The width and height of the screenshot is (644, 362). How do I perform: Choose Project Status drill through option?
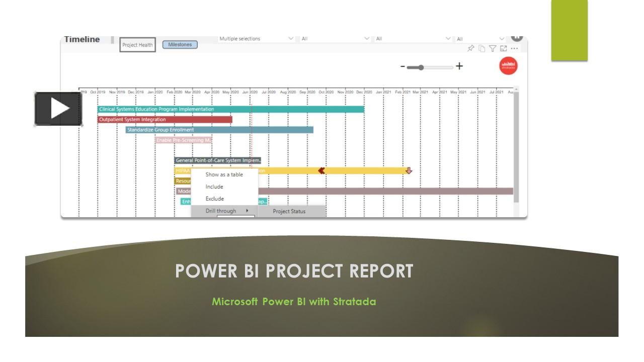coord(290,211)
